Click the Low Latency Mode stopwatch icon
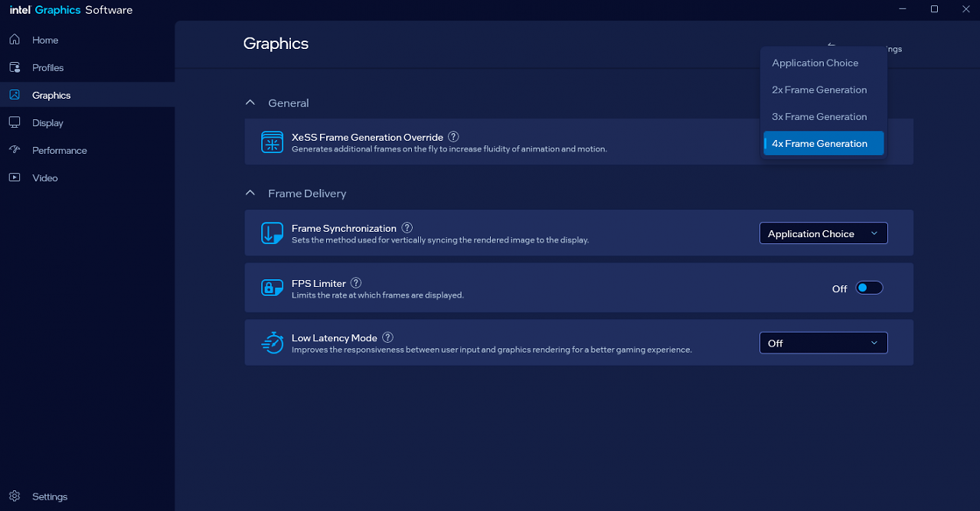Viewport: 980px width, 511px height. click(272, 343)
